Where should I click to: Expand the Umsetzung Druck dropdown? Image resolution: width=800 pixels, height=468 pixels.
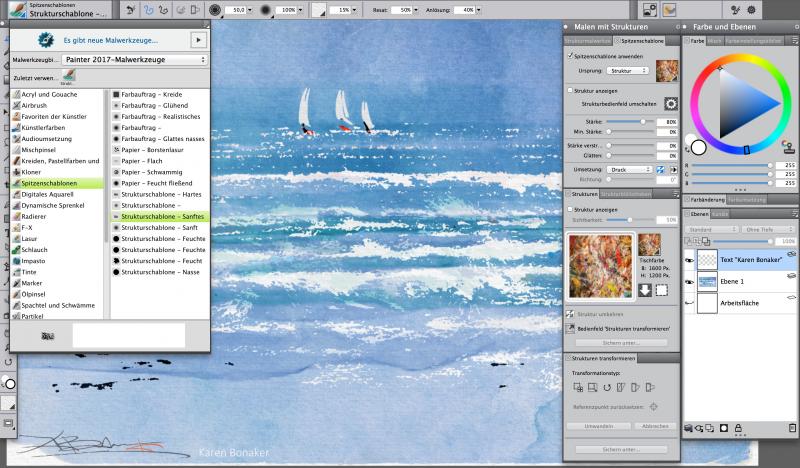[x=633, y=170]
